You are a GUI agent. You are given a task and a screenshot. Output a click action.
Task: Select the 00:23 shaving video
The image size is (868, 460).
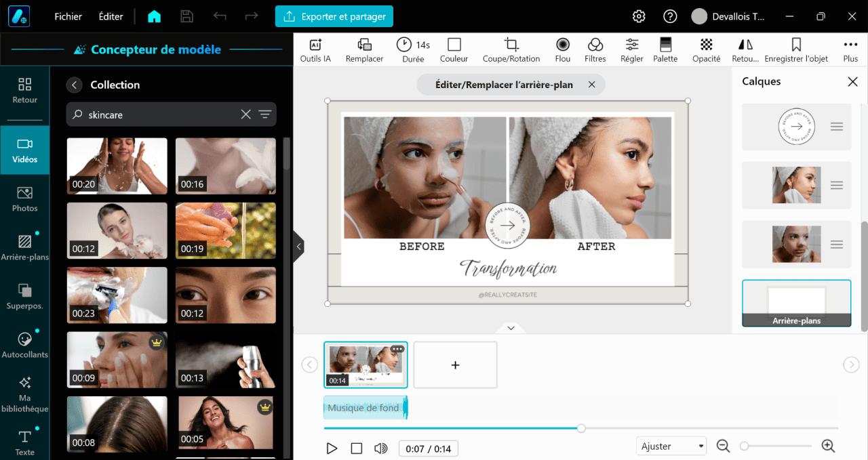click(117, 295)
